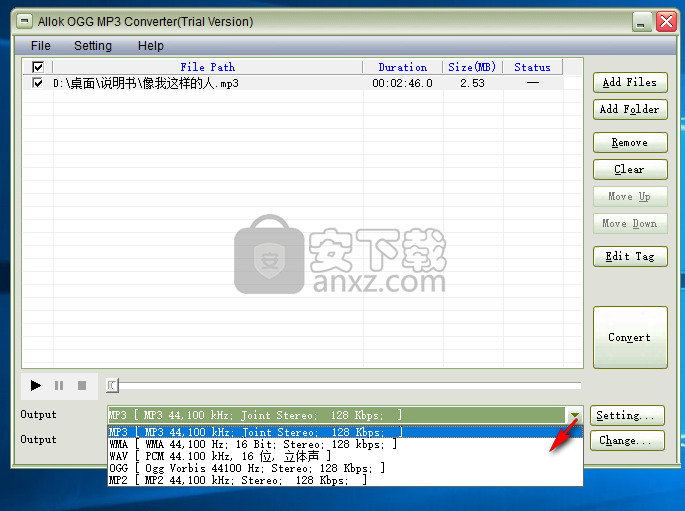The image size is (685, 511).
Task: Click the duration value 00:02:46.0
Action: click(x=402, y=83)
